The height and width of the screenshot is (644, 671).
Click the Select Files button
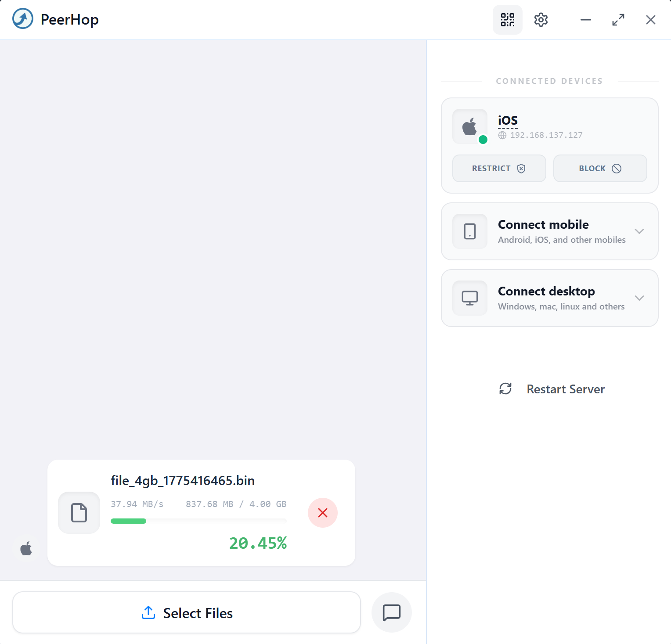click(x=187, y=612)
